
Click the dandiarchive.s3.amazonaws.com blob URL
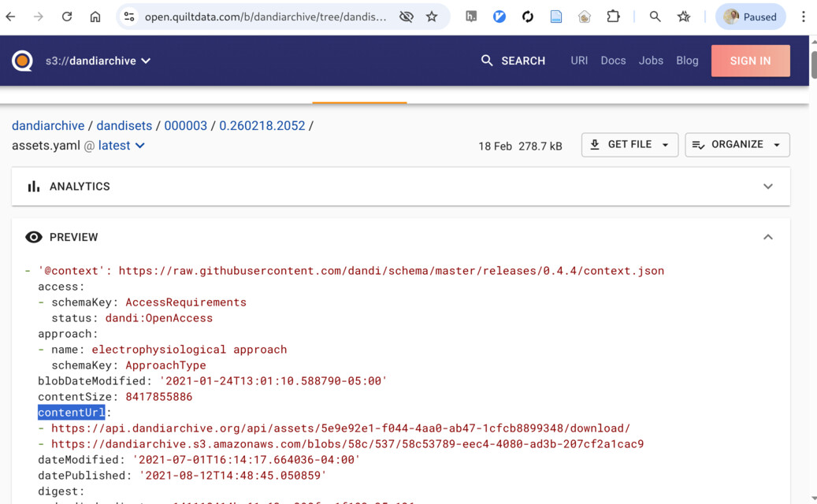(x=347, y=444)
